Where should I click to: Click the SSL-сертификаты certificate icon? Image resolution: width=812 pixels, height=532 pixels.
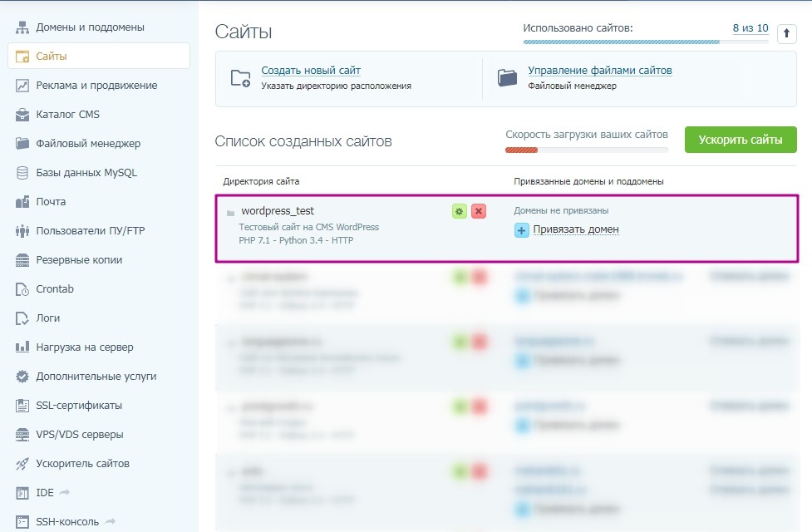[22, 405]
